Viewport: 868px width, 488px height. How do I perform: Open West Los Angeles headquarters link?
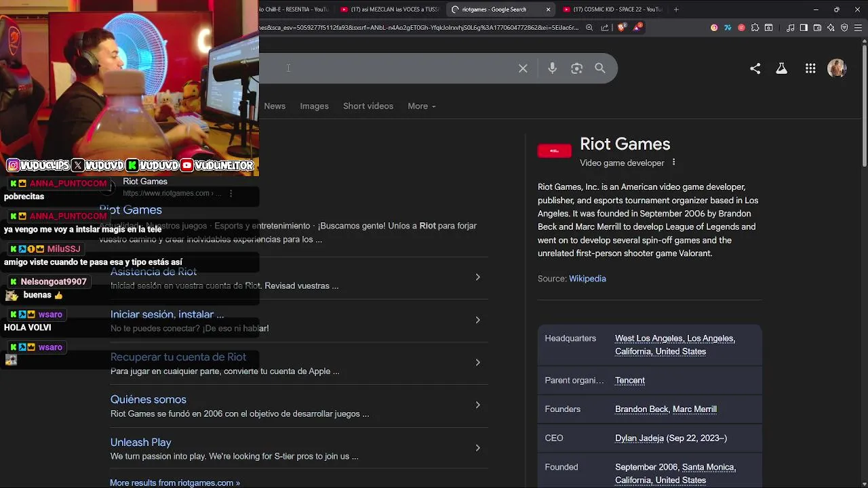click(650, 338)
